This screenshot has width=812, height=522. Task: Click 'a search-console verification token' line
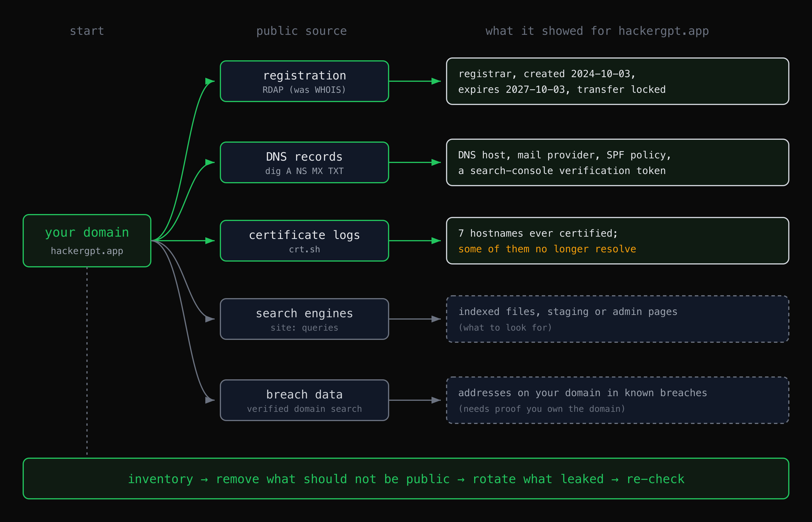(562, 171)
